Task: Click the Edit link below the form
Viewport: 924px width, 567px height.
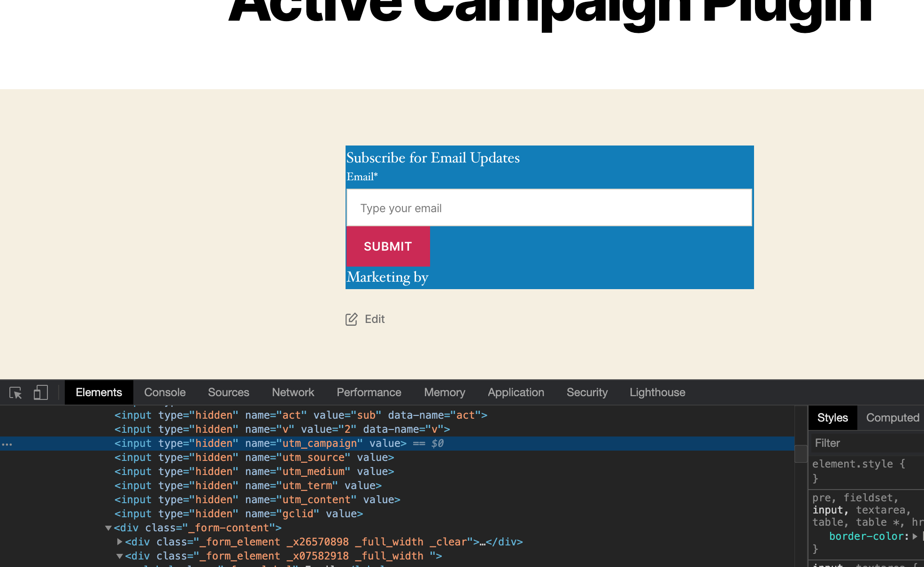Action: [375, 319]
